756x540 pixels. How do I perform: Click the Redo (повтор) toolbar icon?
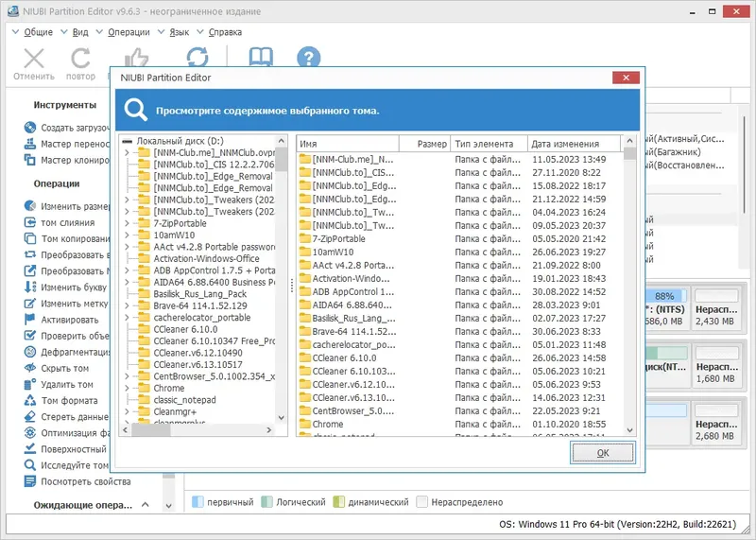(80, 59)
